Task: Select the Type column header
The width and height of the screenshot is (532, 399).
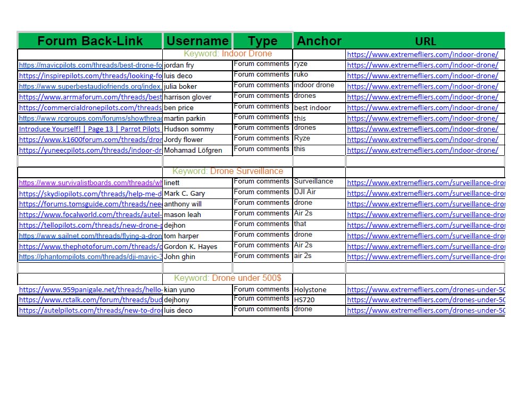Action: click(263, 41)
